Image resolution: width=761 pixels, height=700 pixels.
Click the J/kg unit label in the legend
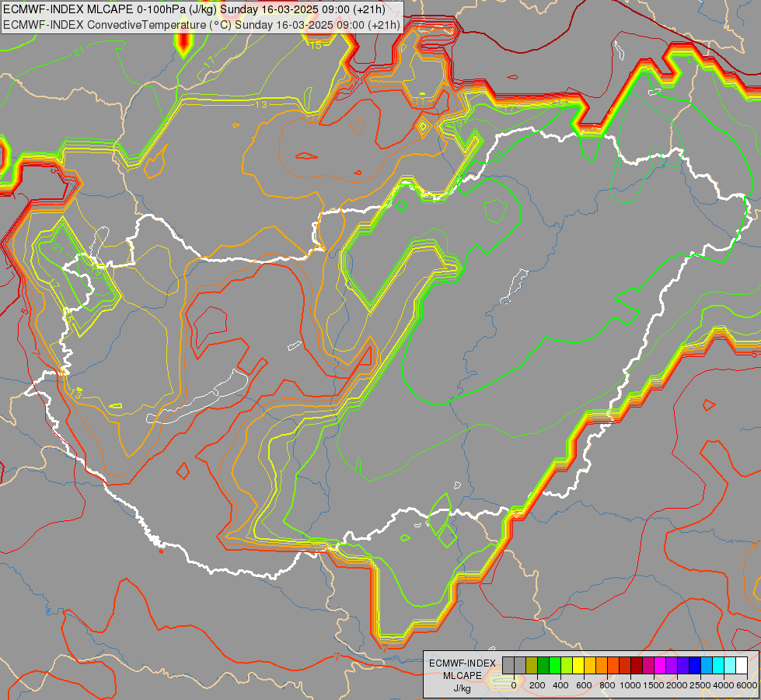pos(463,689)
